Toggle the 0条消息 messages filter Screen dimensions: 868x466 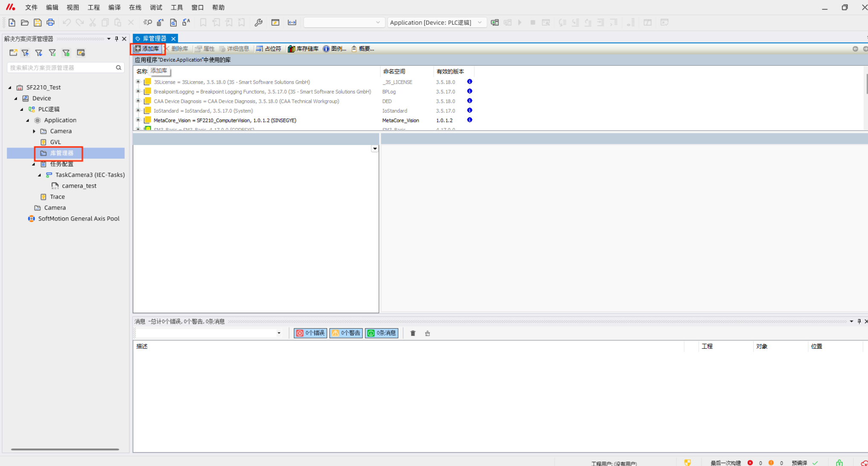click(x=382, y=333)
